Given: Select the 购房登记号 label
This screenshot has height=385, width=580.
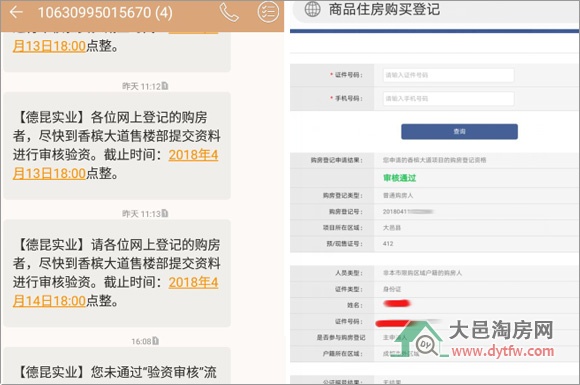Looking at the screenshot, I should (346, 212).
